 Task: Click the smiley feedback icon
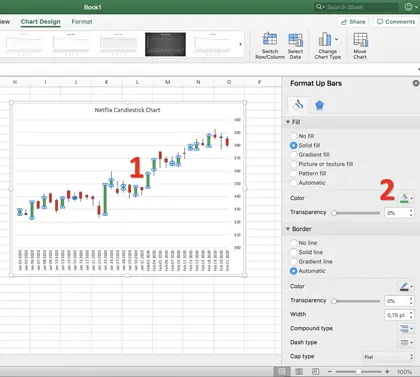pyautogui.click(x=408, y=7)
